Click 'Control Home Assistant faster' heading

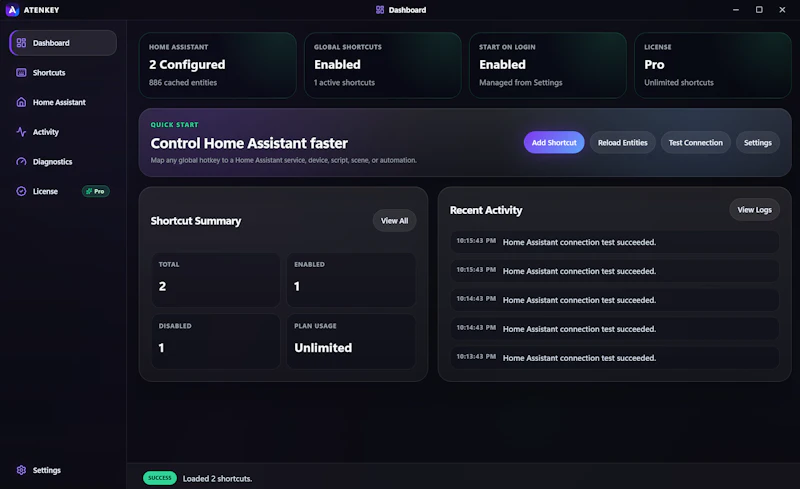point(249,143)
